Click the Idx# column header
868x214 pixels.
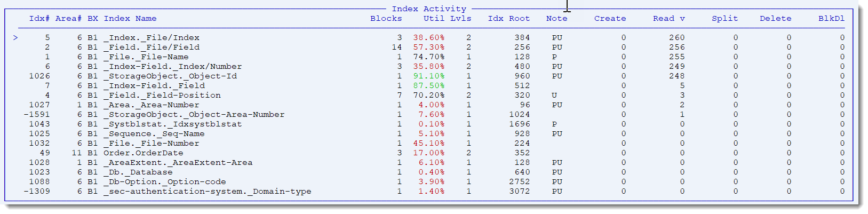point(39,19)
